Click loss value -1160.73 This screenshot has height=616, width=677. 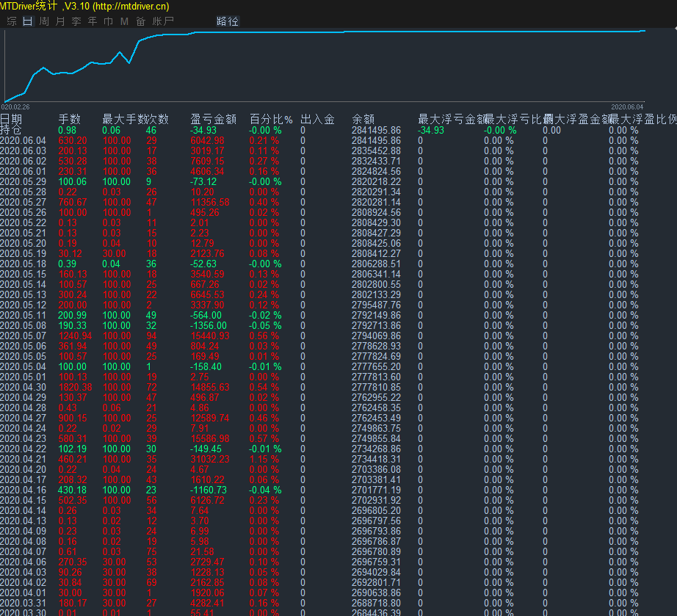209,490
